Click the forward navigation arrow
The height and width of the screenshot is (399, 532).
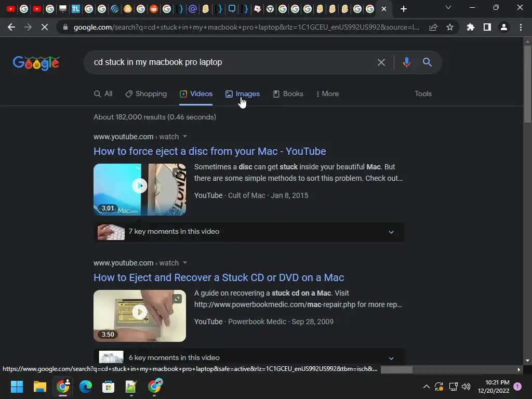tap(28, 27)
